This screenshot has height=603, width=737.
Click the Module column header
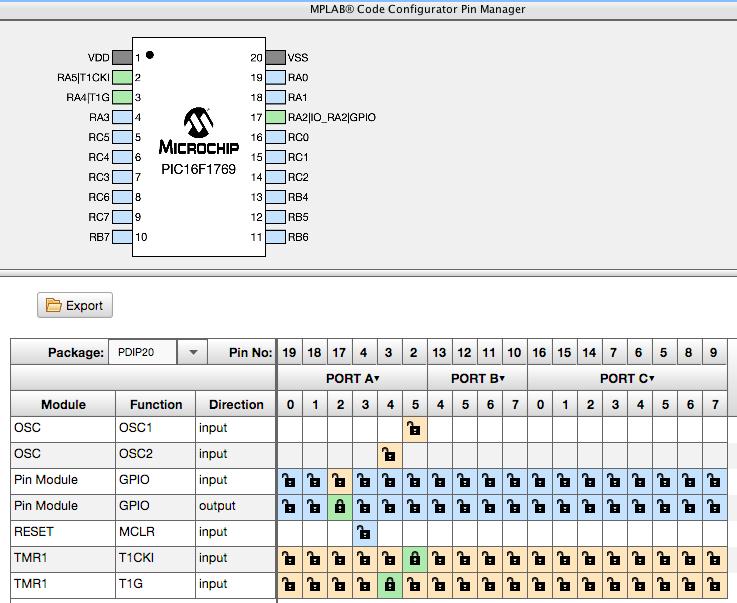click(63, 405)
